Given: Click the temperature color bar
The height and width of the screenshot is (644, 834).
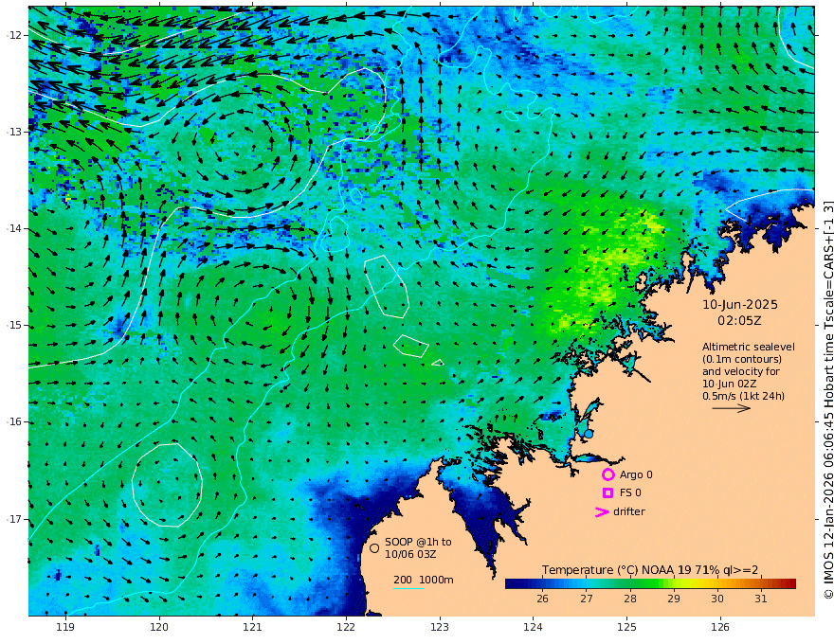Looking at the screenshot, I should (650, 583).
